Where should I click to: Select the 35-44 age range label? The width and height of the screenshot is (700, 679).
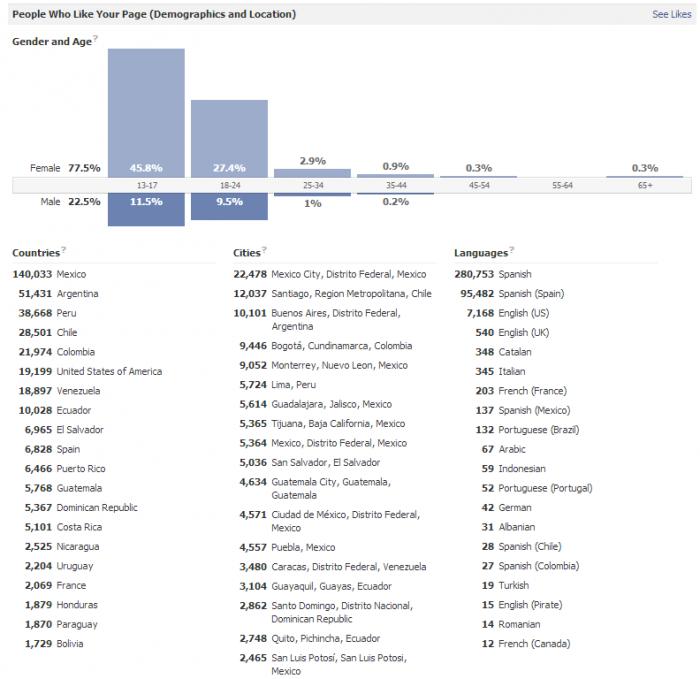(396, 185)
